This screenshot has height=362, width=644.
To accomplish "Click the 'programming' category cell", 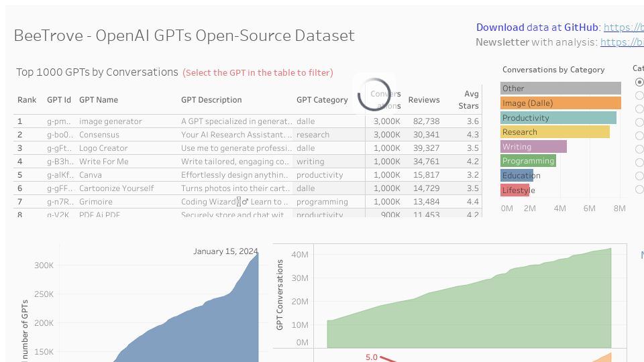I will click(322, 202).
